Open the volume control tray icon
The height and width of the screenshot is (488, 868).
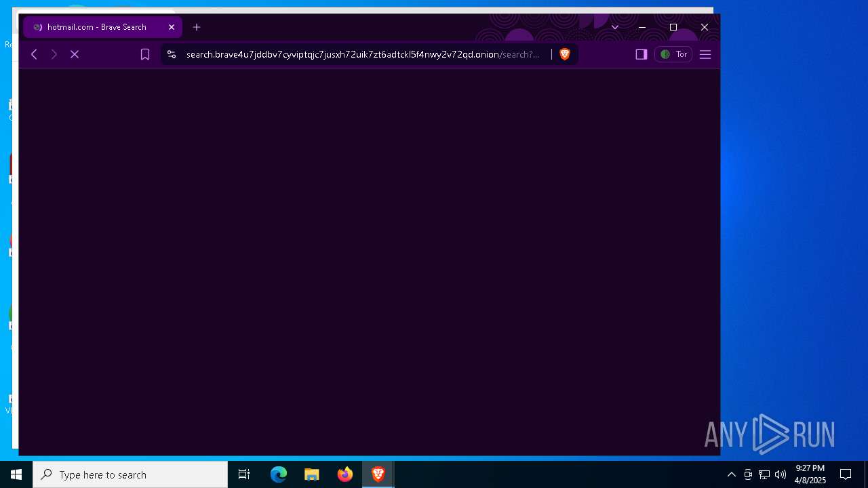[x=781, y=474]
